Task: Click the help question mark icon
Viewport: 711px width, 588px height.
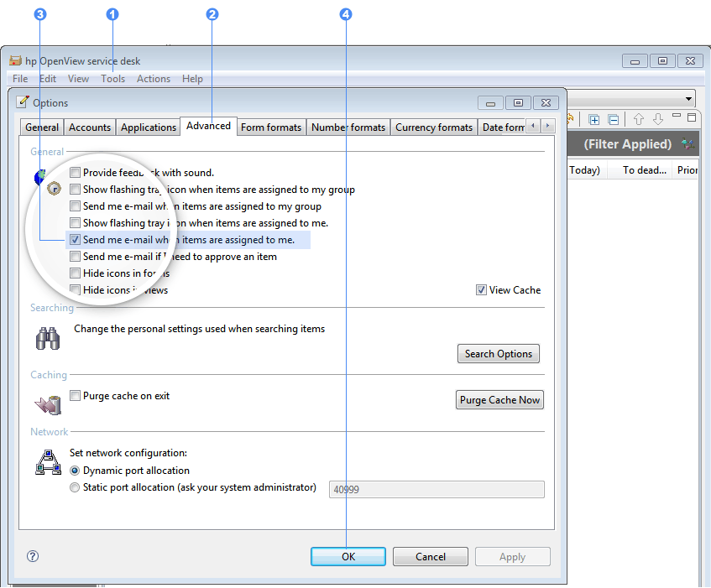Action: point(33,556)
